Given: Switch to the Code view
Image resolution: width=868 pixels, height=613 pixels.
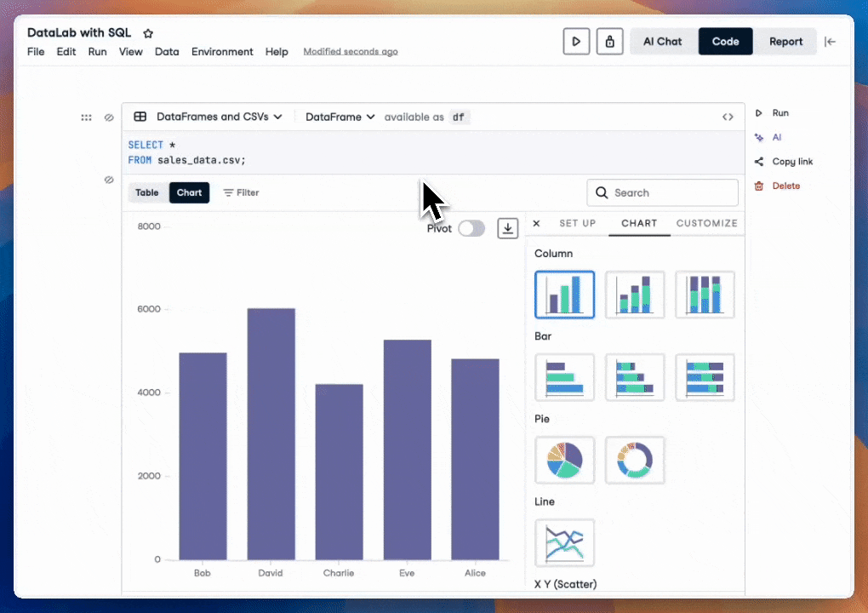Looking at the screenshot, I should click(x=726, y=42).
